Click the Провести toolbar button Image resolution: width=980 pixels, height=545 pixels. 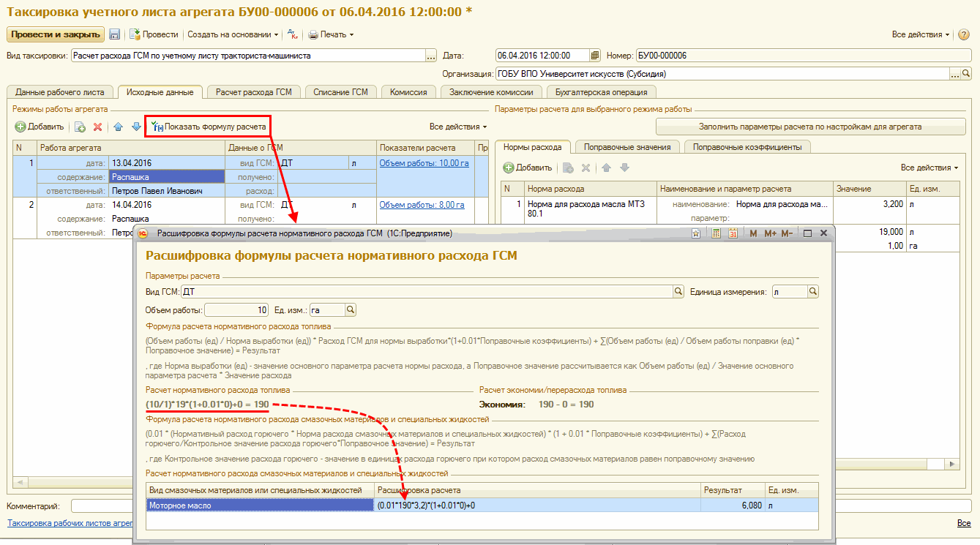point(154,34)
